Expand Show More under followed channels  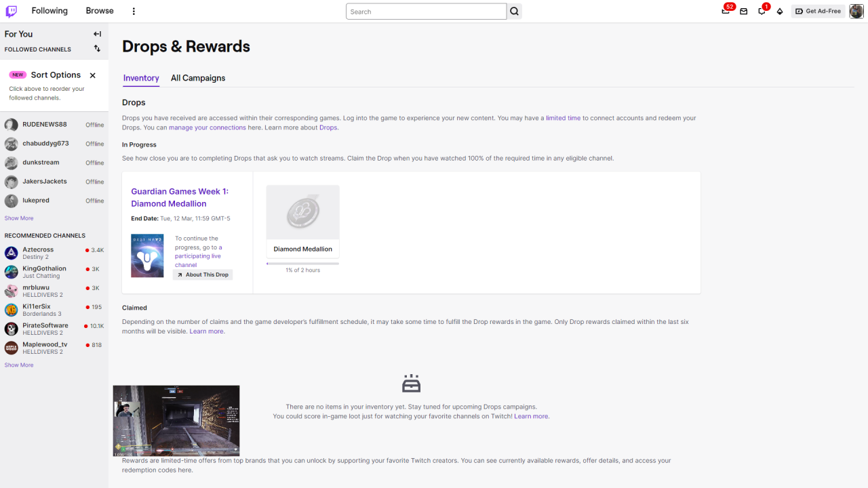tap(19, 218)
